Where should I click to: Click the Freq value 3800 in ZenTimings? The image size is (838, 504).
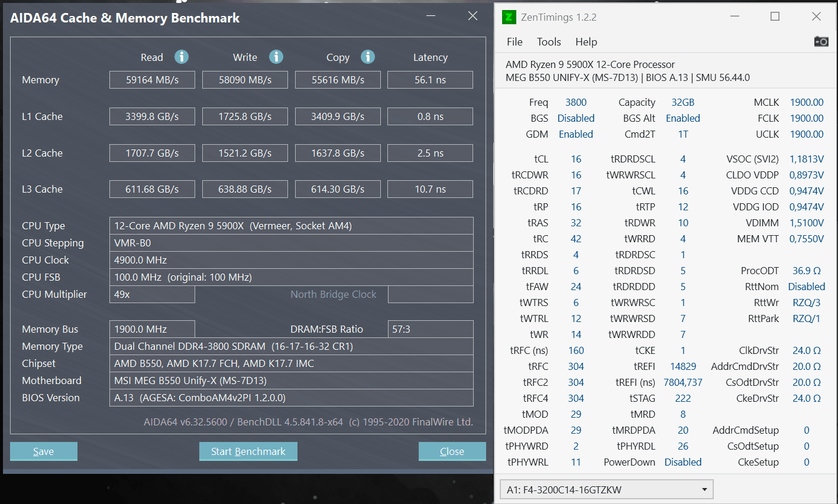pyautogui.click(x=576, y=102)
